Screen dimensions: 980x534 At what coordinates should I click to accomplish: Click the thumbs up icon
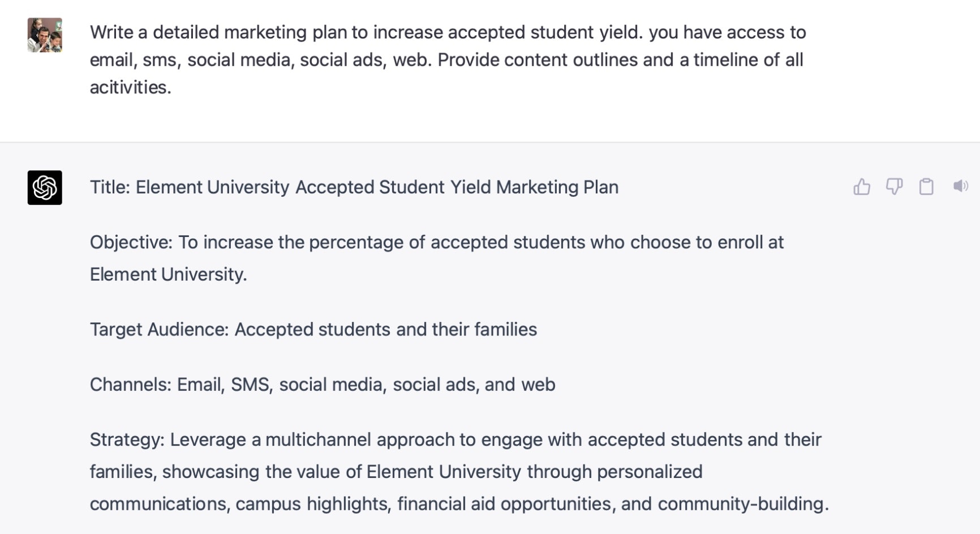pyautogui.click(x=861, y=187)
